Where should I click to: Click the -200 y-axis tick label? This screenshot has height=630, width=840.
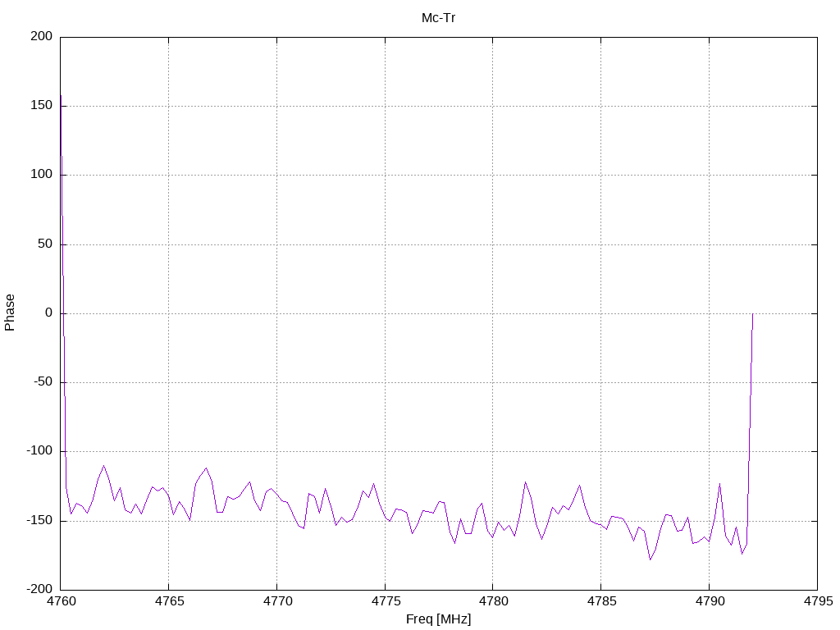tap(39, 589)
